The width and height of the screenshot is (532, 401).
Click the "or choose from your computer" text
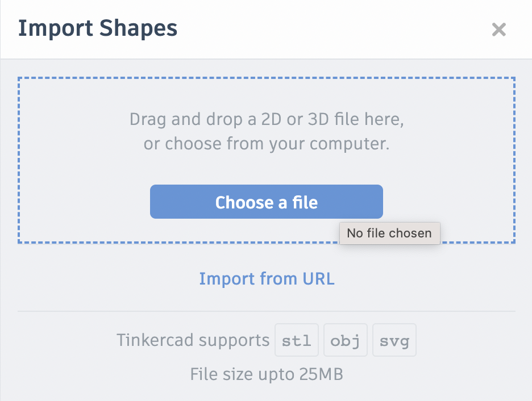tap(267, 144)
